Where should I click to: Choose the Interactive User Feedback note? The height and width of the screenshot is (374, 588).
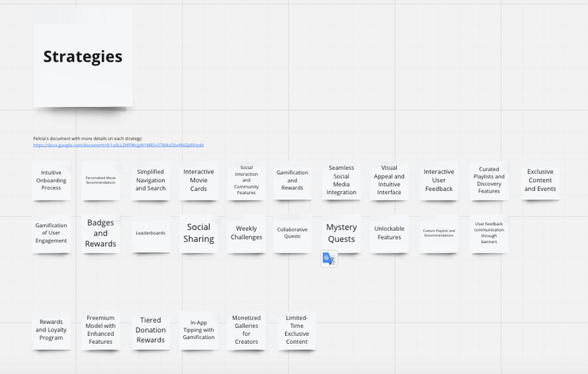439,181
